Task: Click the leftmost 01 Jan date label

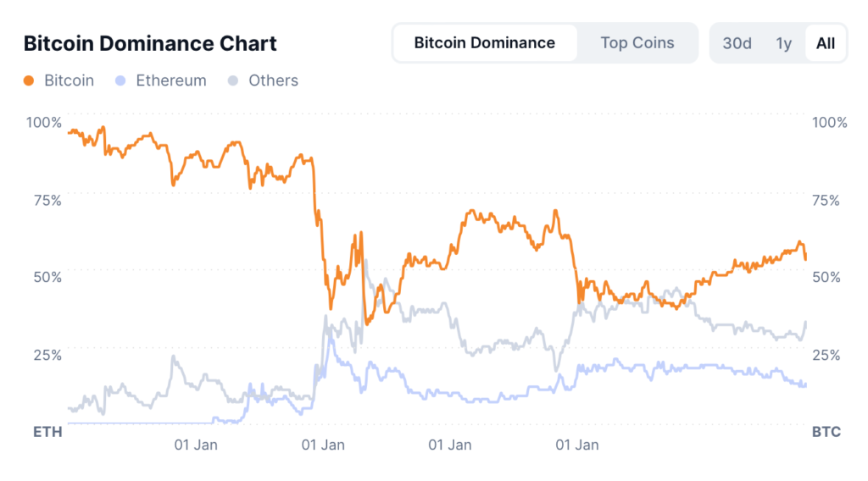Action: (x=196, y=445)
